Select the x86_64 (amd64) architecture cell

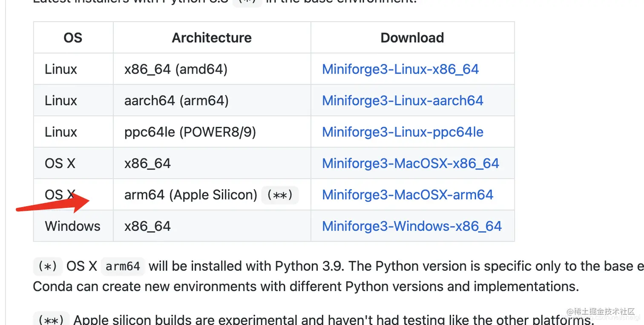pos(175,69)
